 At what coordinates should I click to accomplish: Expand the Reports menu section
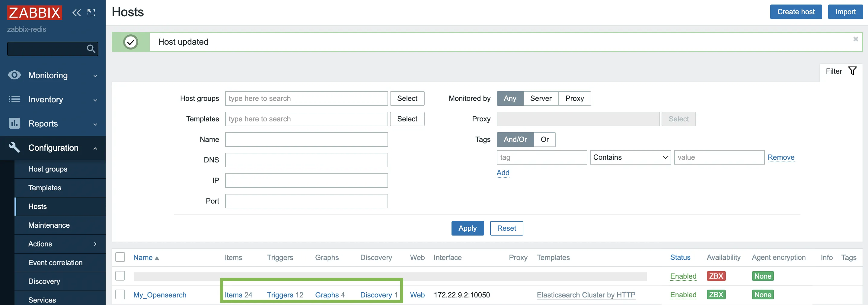[x=53, y=124]
